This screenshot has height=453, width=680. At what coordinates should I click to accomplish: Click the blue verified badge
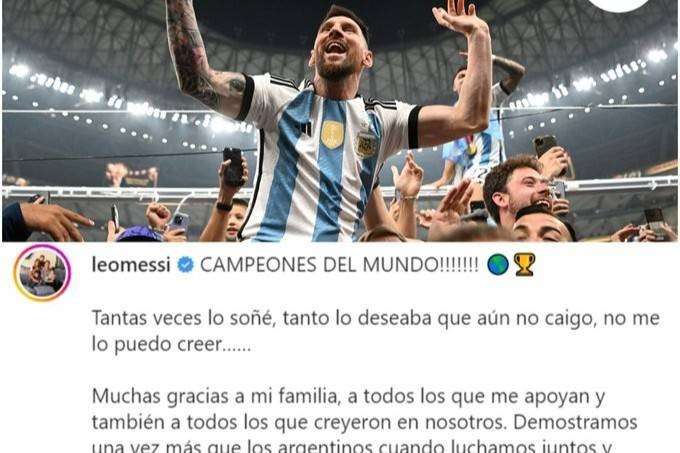tap(186, 264)
